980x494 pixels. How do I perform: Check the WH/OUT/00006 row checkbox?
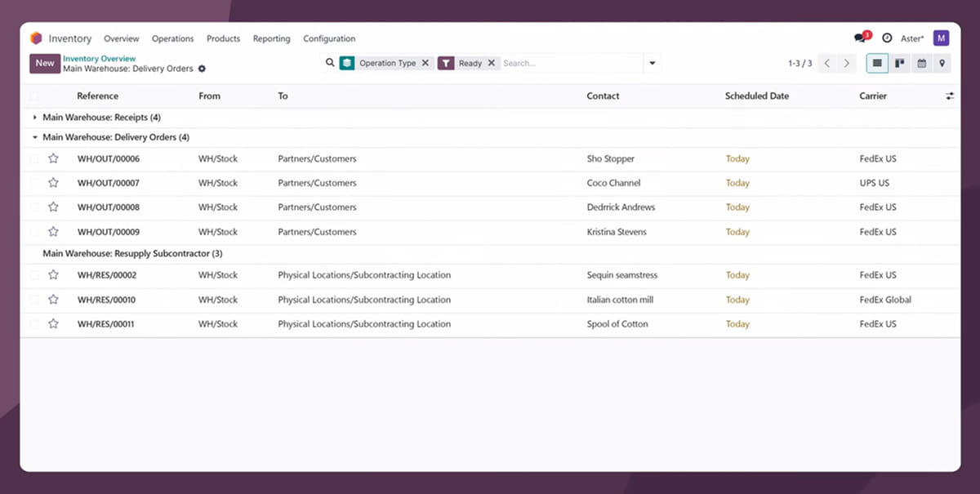[x=34, y=158]
